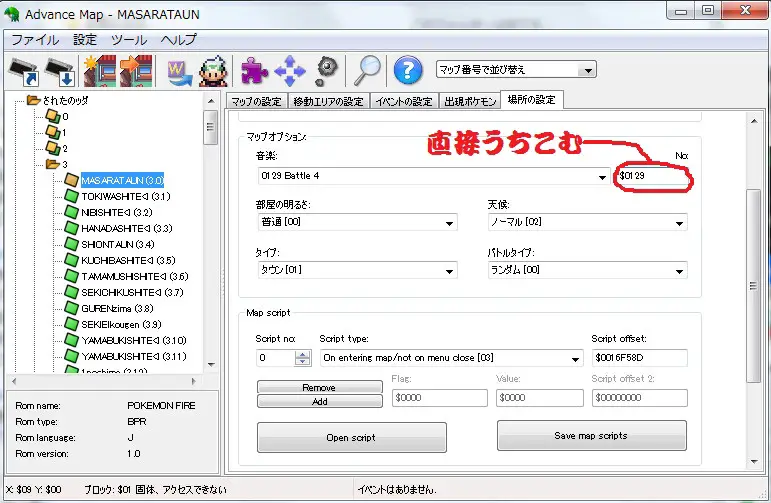This screenshot has height=503, width=771.
Task: Click the Open script button
Action: (351, 438)
